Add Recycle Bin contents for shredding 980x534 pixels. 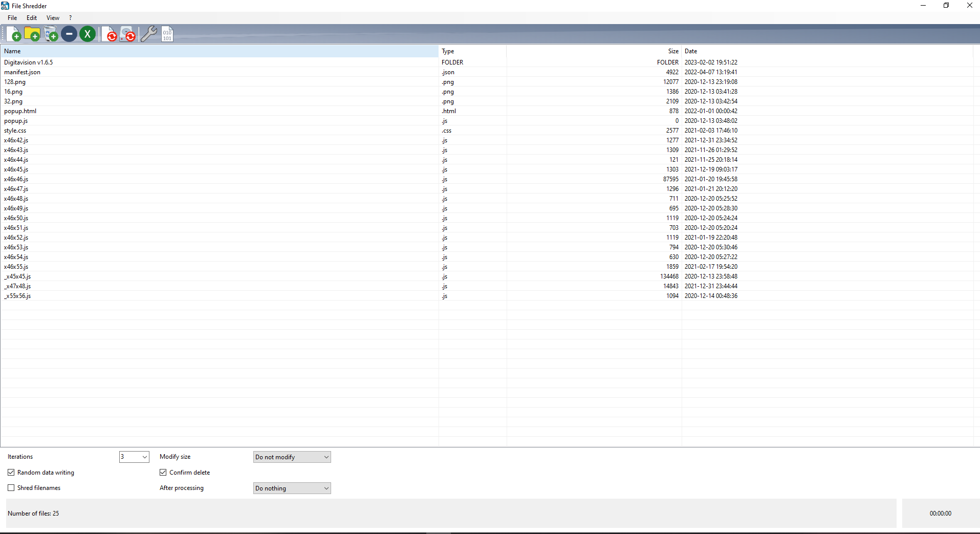click(x=51, y=34)
